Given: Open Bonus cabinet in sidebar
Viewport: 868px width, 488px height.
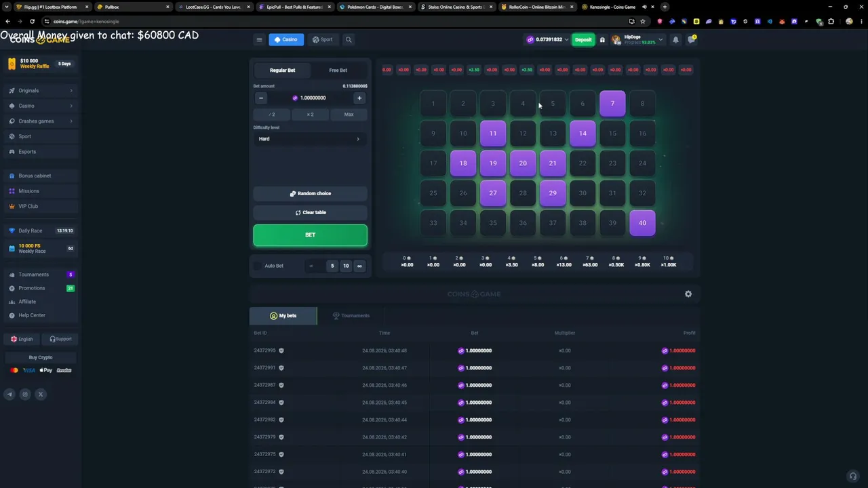Looking at the screenshot, I should pyautogui.click(x=41, y=176).
